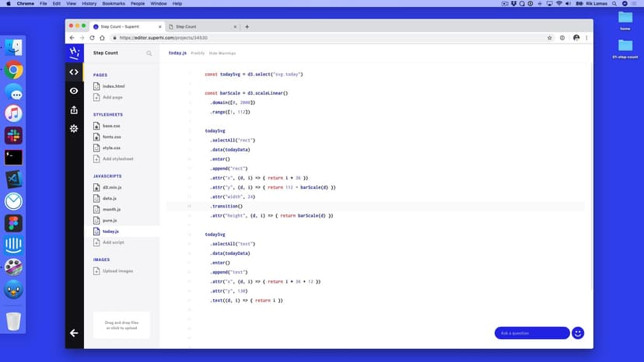Open index.html in the Pages list
This screenshot has width=644, height=362.
[114, 86]
